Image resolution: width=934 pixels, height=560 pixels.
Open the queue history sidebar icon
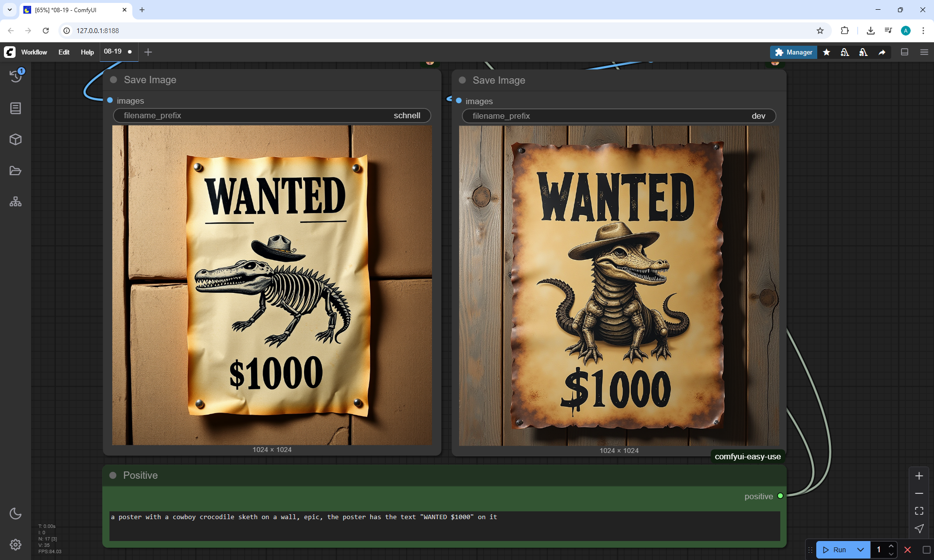pyautogui.click(x=16, y=76)
